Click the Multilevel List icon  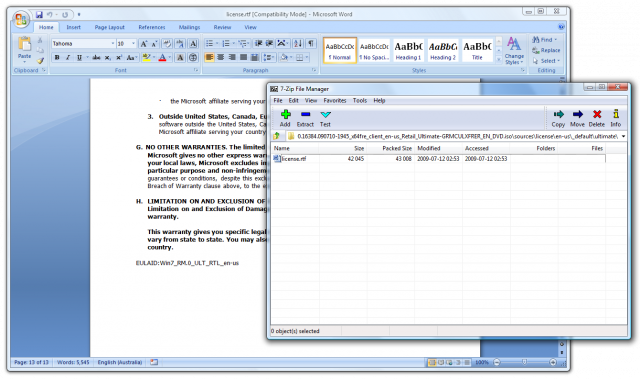(242, 43)
